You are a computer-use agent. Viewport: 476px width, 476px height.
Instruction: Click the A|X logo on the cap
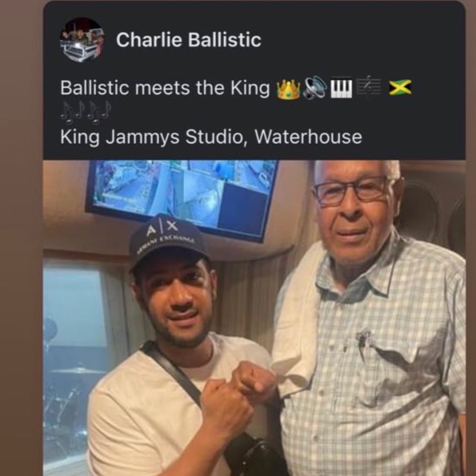tap(162, 228)
